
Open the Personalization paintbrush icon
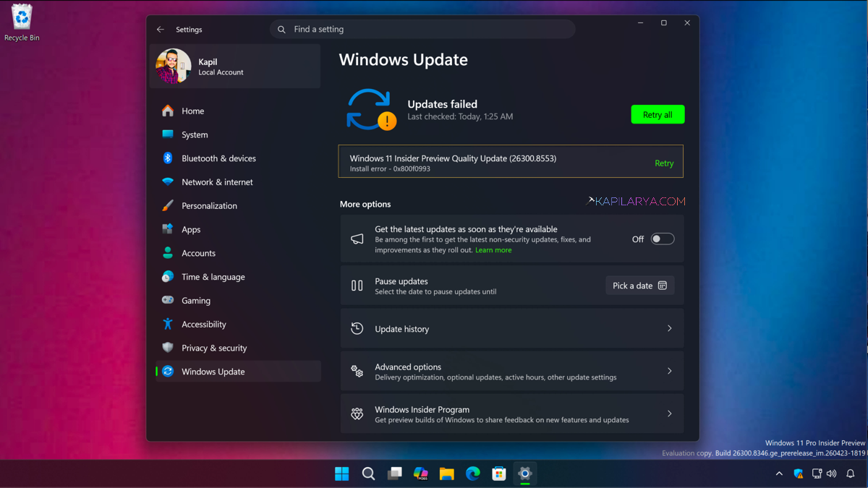(x=168, y=205)
